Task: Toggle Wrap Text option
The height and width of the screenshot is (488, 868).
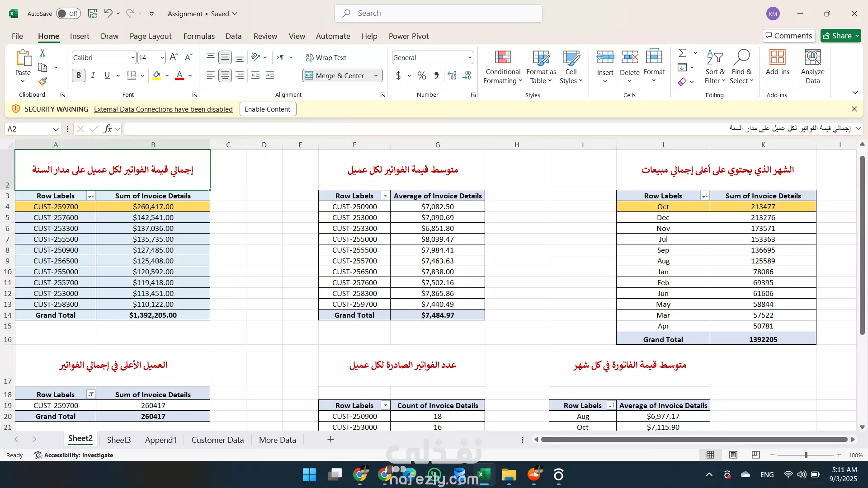Action: pyautogui.click(x=326, y=57)
